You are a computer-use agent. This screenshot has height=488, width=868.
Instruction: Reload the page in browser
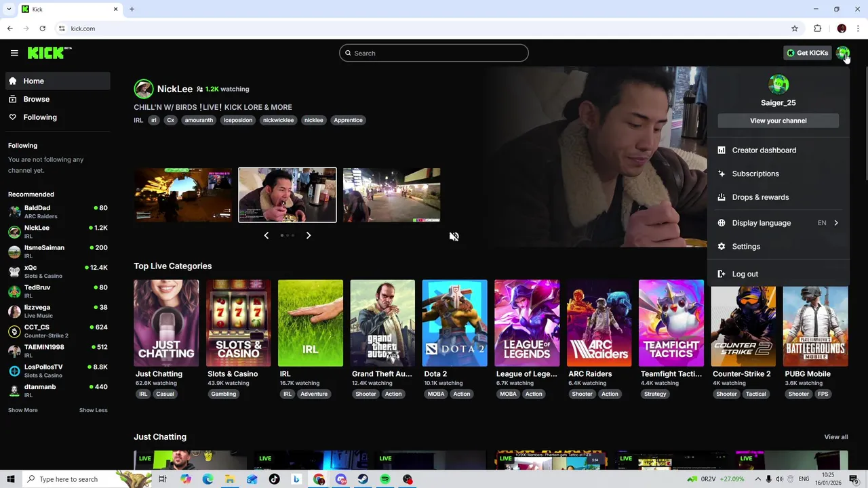click(42, 28)
